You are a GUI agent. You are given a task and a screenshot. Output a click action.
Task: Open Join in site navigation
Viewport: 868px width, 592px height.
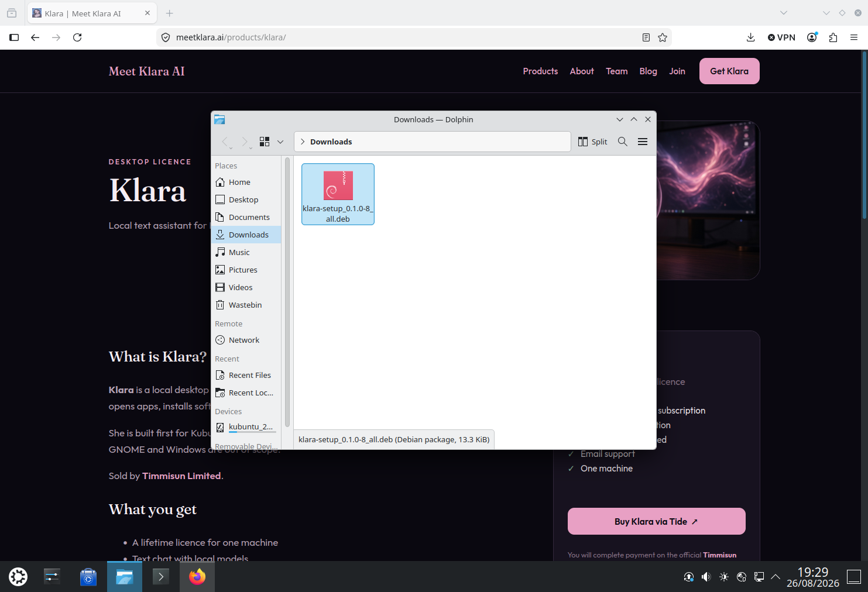pyautogui.click(x=677, y=71)
